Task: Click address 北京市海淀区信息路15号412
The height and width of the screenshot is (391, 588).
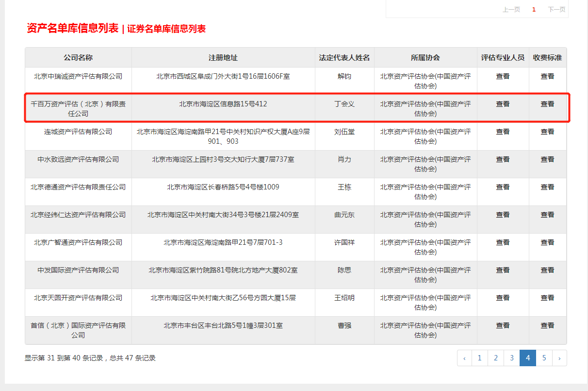Action: (x=223, y=104)
